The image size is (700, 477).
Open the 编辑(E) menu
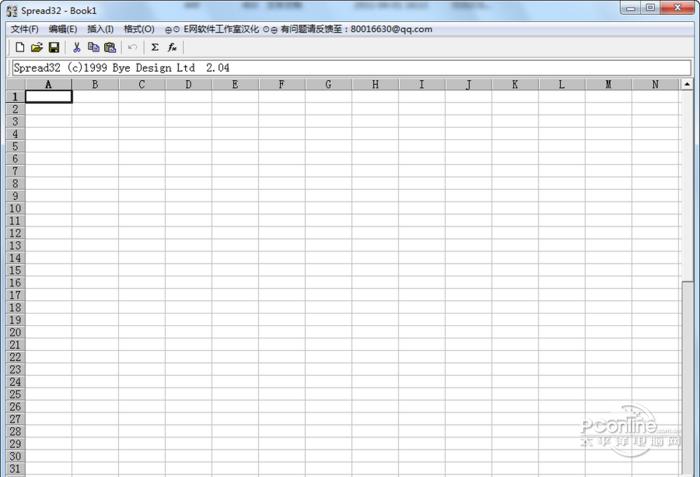63,29
